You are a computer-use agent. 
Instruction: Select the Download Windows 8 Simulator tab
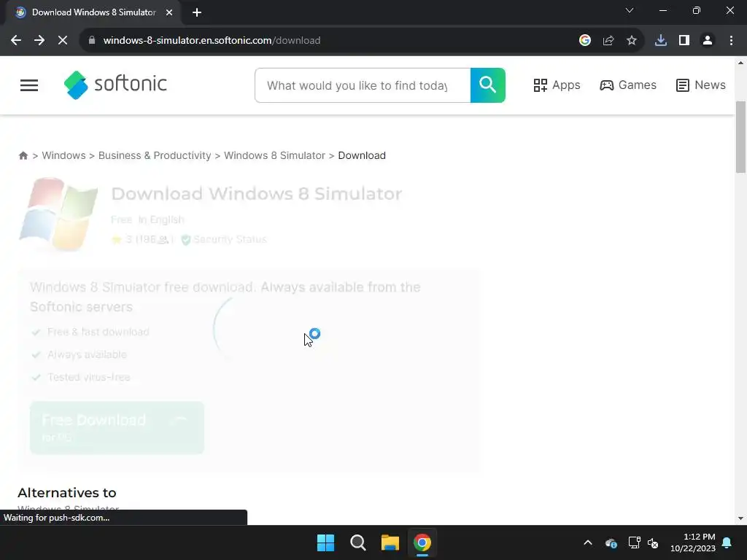click(x=93, y=12)
